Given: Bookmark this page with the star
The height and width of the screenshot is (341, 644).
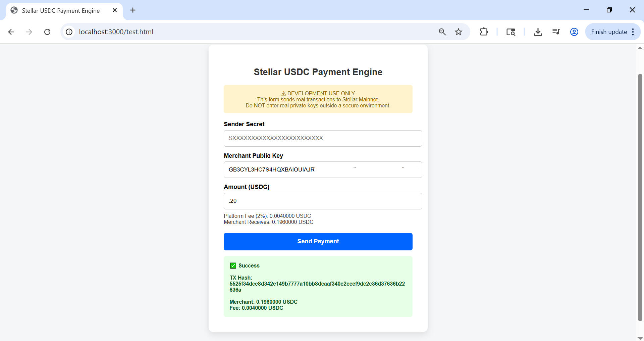Looking at the screenshot, I should (x=459, y=32).
